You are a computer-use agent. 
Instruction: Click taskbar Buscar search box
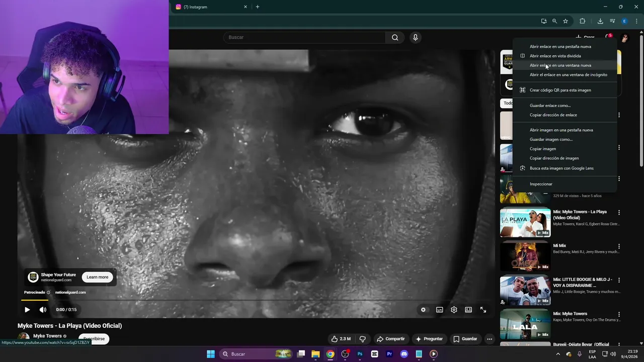(x=256, y=354)
